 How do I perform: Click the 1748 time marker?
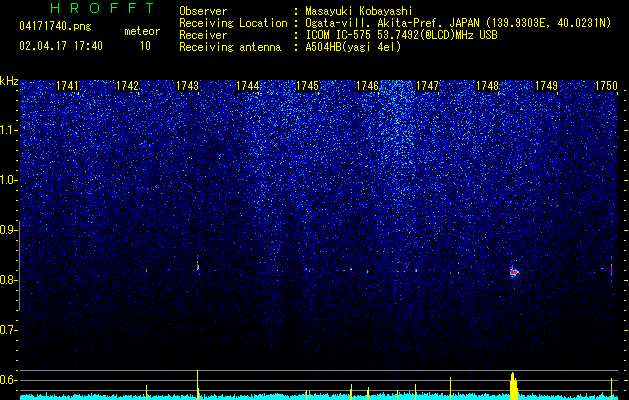487,86
